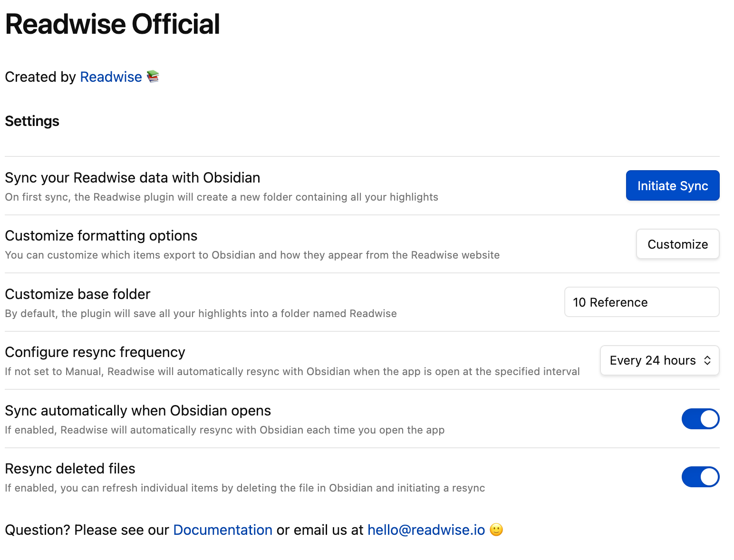The image size is (734, 560).
Task: Open the 'Every 24 hours' resync frequency dropdown
Action: point(659,360)
